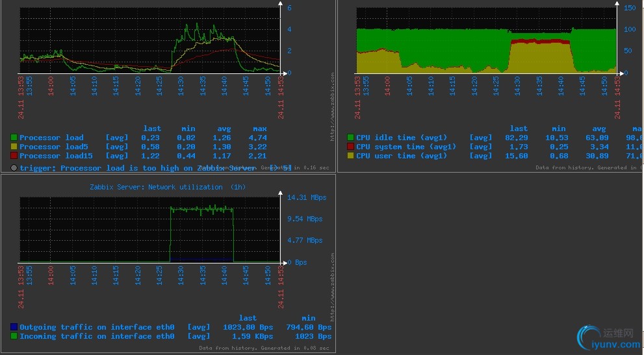Viewport: 644px width, 355px height.
Task: Click the gray trigger indicator circle icon
Action: pos(14,168)
